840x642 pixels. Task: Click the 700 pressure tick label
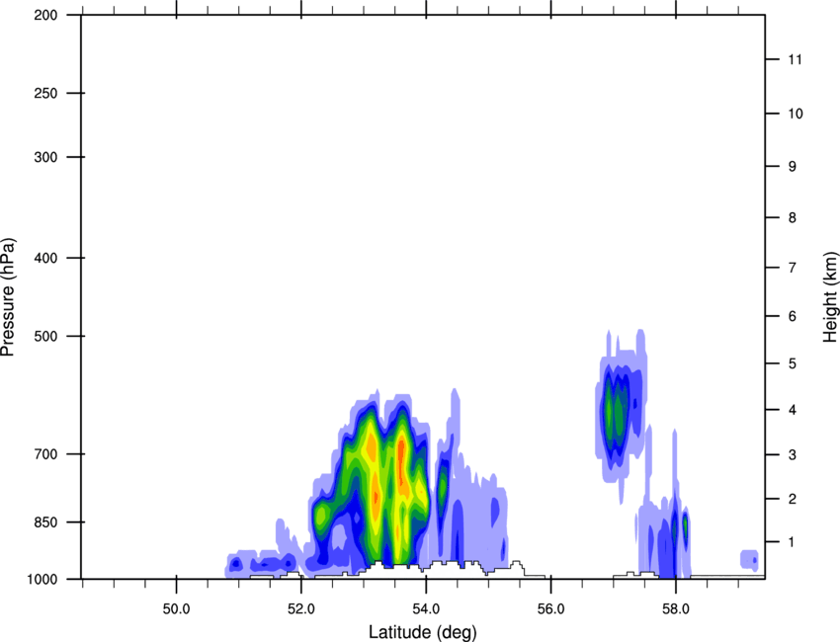[x=45, y=454]
